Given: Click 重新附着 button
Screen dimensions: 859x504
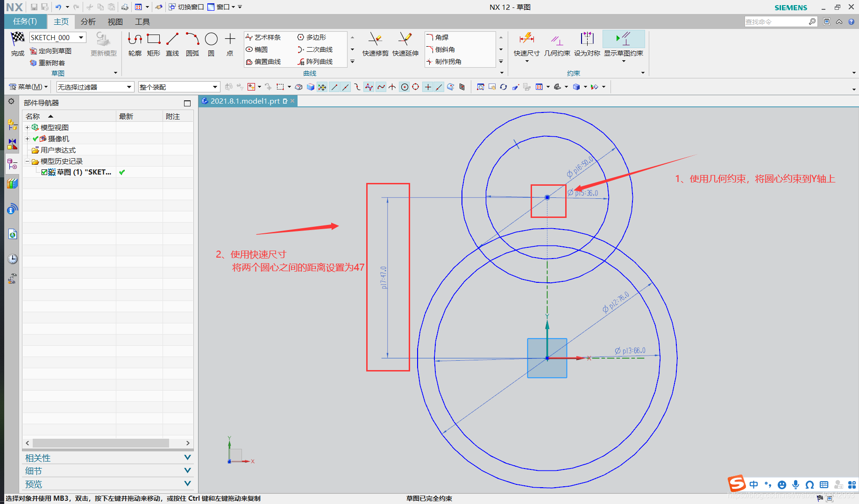Looking at the screenshot, I should tap(48, 63).
